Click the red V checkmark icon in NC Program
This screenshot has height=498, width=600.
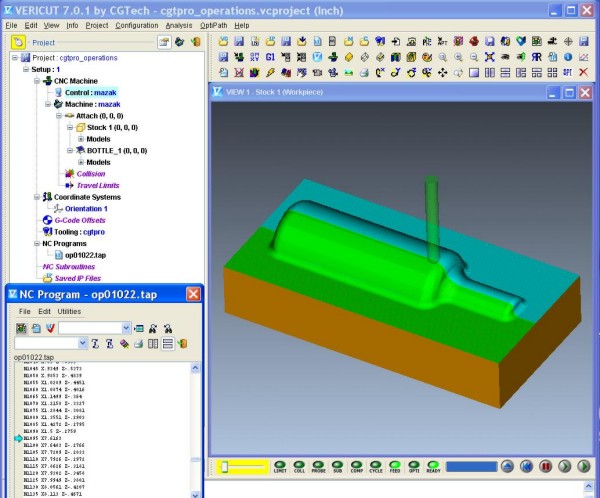point(50,328)
